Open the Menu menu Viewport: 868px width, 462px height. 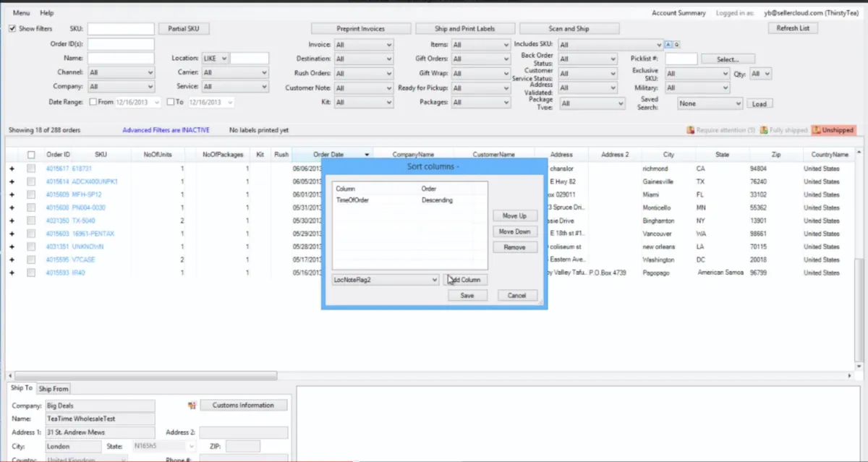[x=21, y=13]
